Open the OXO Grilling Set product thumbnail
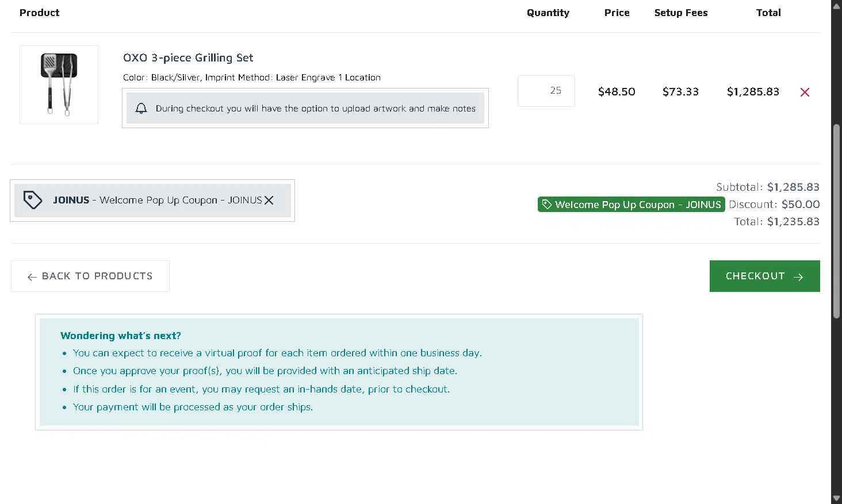 tap(59, 84)
